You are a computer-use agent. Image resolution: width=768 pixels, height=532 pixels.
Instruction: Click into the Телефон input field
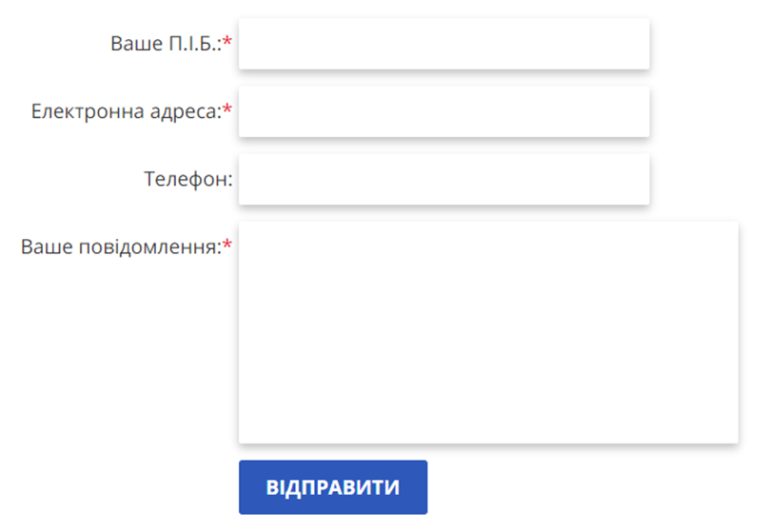[443, 180]
